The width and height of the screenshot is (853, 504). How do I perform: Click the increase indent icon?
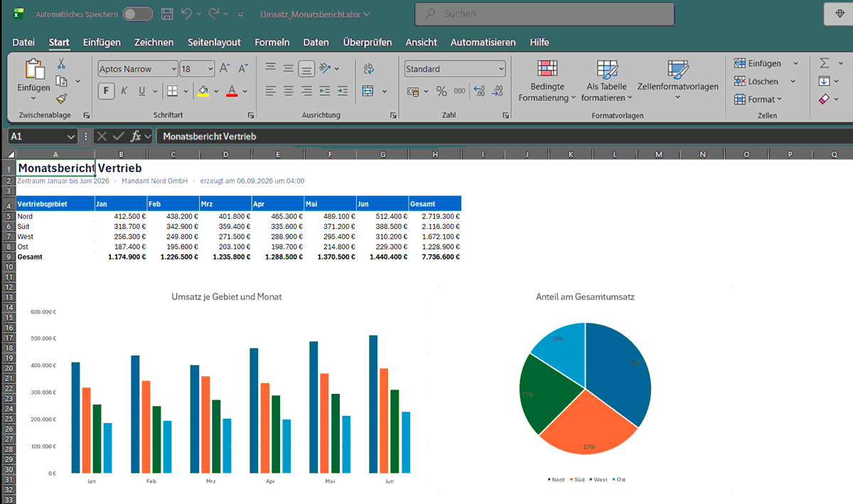point(343,91)
